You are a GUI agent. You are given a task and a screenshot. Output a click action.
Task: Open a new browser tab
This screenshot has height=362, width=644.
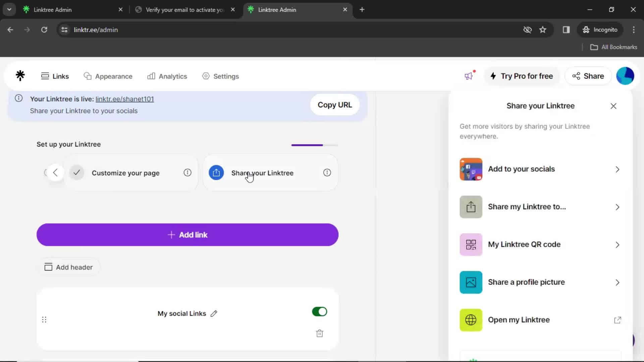pos(362,9)
